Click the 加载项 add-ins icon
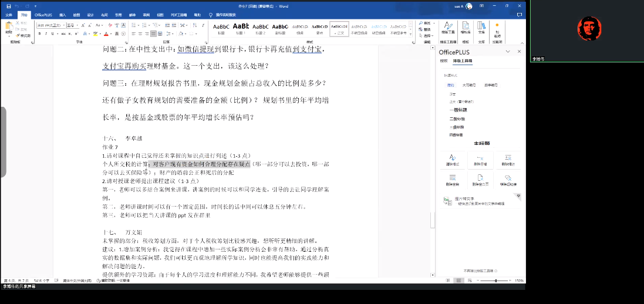Screen dimensions: 644x304 tap(497, 29)
